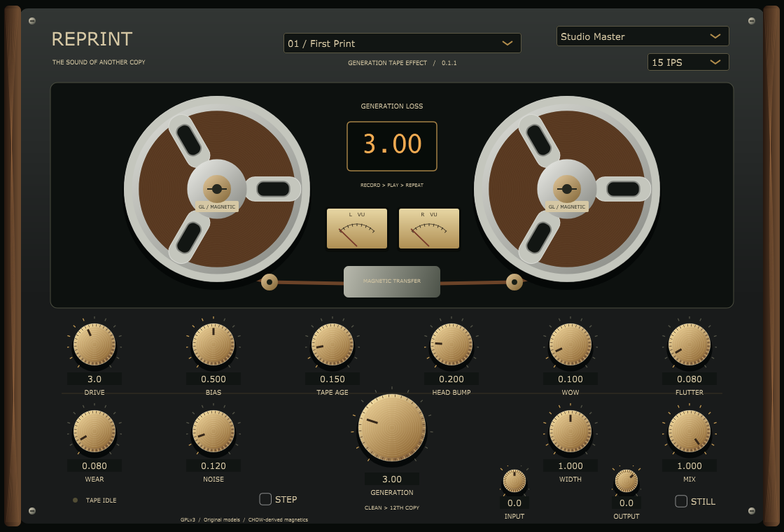The height and width of the screenshot is (532, 784).
Task: Click the Tape Age knob
Action: pyautogui.click(x=332, y=344)
